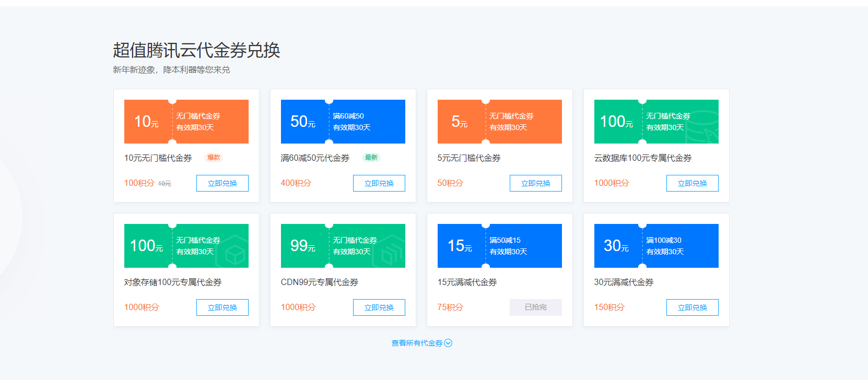Redeem the 10元无门槛代金券 with 立即兑换

click(222, 183)
